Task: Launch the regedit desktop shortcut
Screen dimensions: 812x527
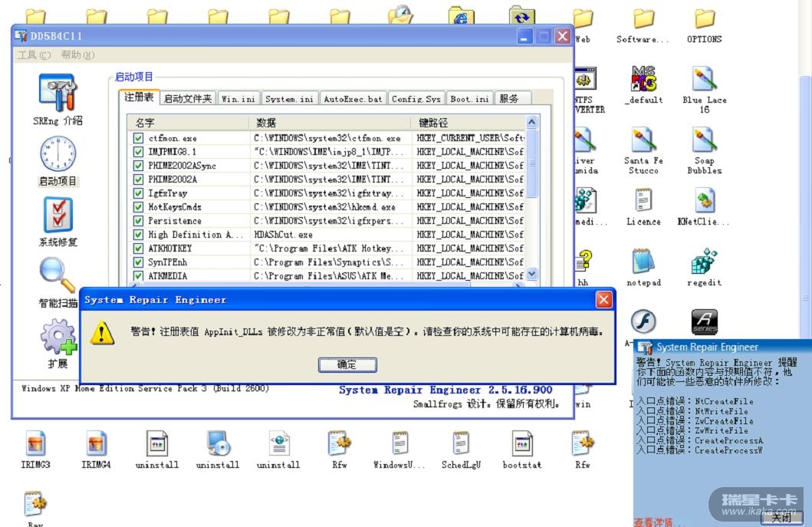Action: point(704,261)
